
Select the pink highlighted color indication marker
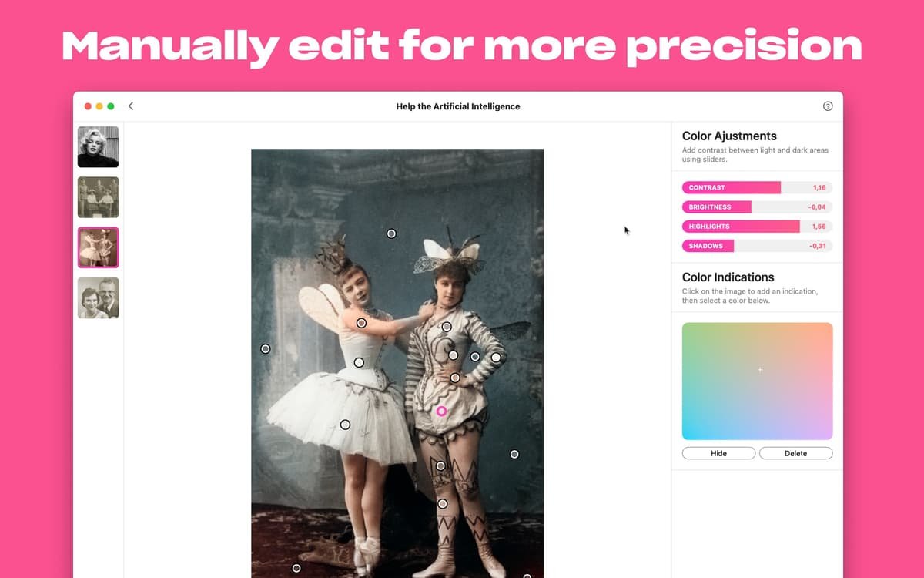point(441,412)
